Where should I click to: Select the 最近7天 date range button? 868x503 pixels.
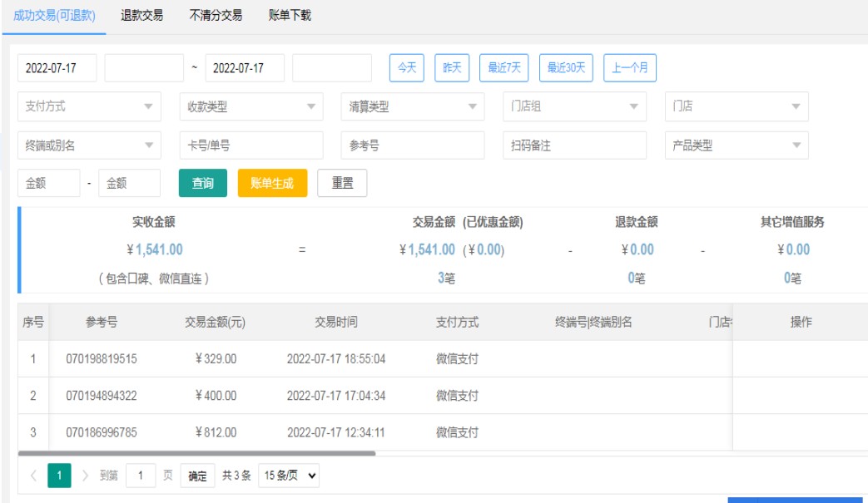504,68
